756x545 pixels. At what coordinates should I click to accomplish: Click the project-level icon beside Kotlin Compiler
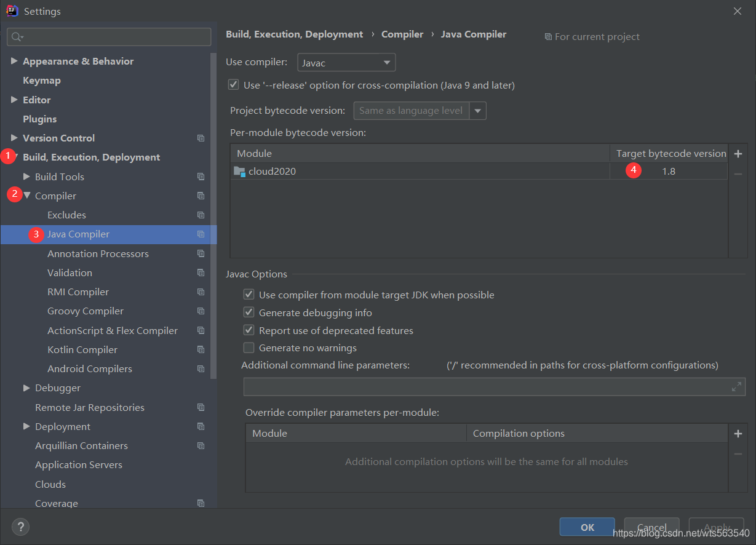pos(201,349)
